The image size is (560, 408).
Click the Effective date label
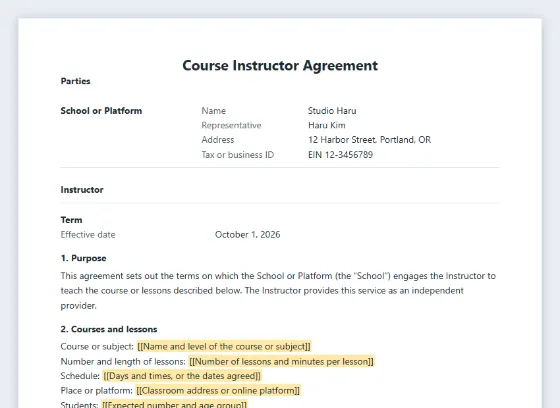88,235
